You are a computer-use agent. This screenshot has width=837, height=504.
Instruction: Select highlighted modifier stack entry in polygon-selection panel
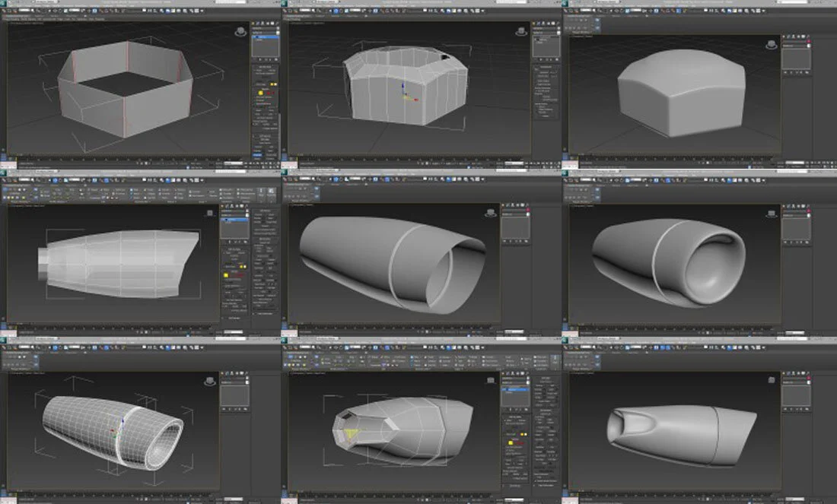click(x=516, y=390)
